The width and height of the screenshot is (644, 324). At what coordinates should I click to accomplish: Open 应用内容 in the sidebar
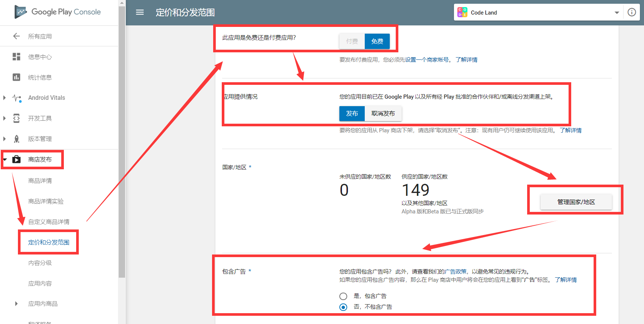(x=40, y=284)
